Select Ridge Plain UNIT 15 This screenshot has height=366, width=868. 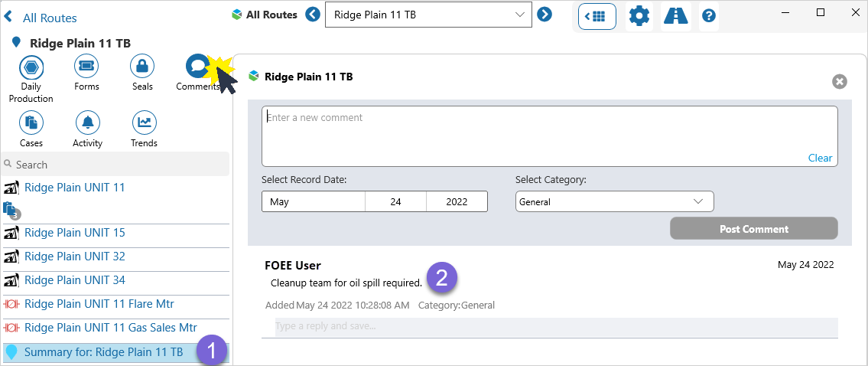tap(75, 233)
